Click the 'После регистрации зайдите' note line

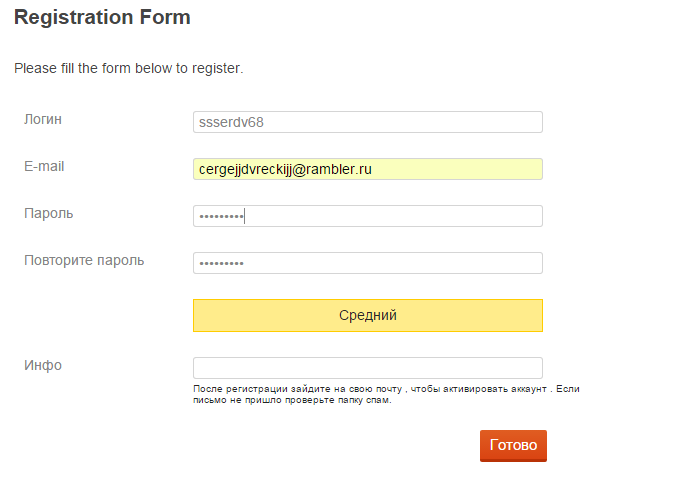tap(386, 388)
